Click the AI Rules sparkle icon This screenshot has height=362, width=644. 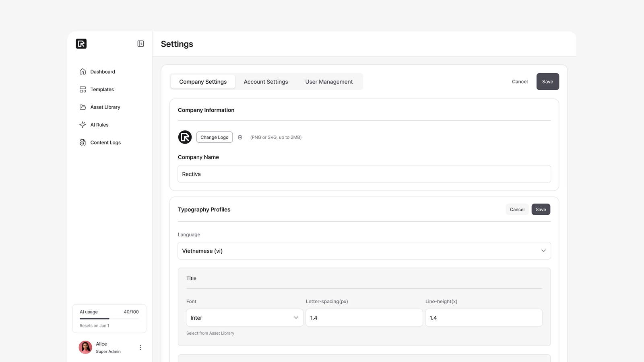pos(83,125)
